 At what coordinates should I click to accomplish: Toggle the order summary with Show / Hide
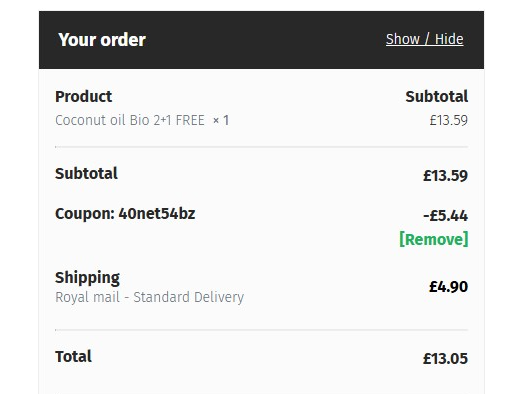point(424,39)
